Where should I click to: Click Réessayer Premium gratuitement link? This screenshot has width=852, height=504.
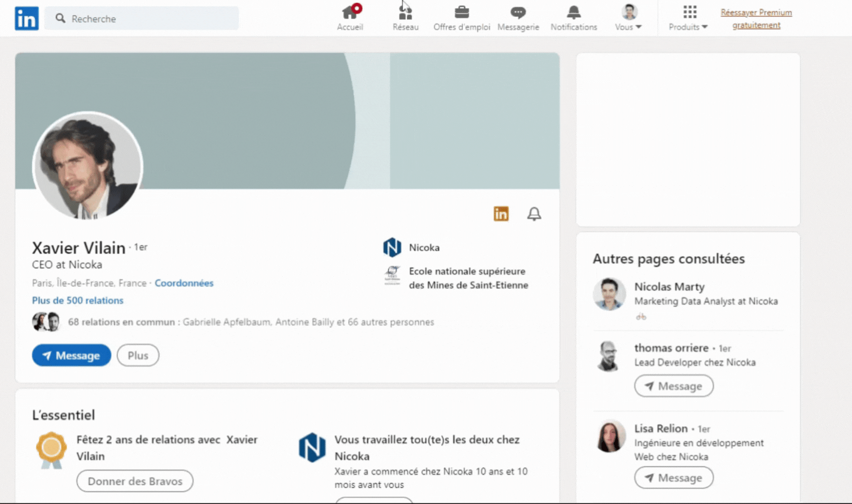756,19
